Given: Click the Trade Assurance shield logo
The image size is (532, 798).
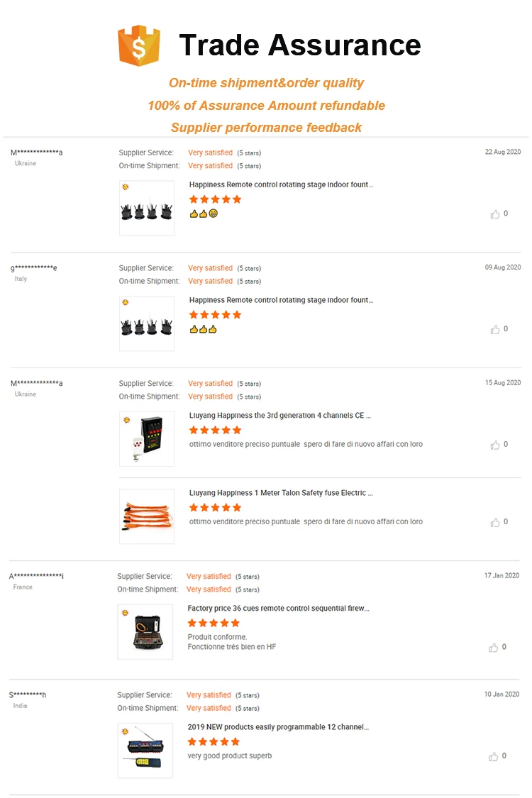Looking at the screenshot, I should click(x=139, y=45).
